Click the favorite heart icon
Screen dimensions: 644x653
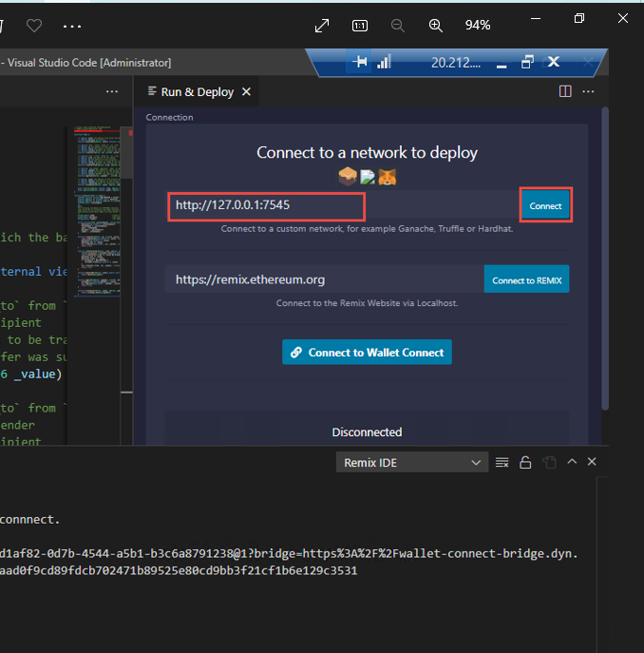point(33,26)
